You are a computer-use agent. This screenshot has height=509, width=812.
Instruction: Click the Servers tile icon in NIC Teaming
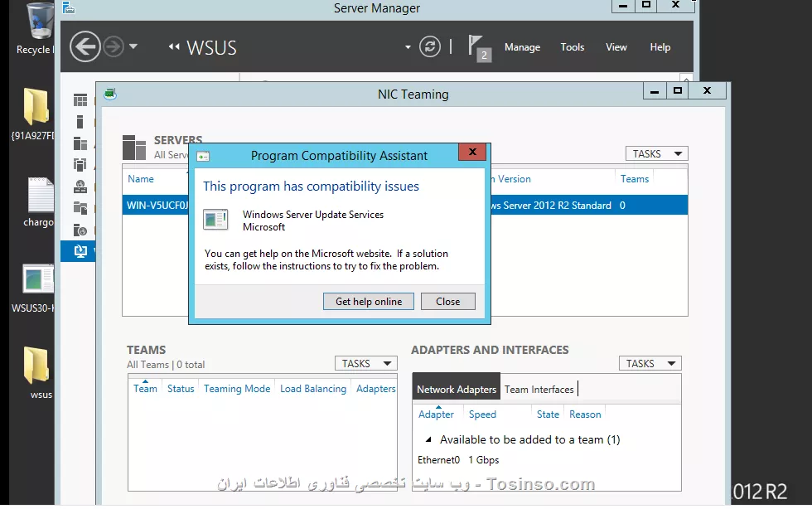(x=134, y=148)
